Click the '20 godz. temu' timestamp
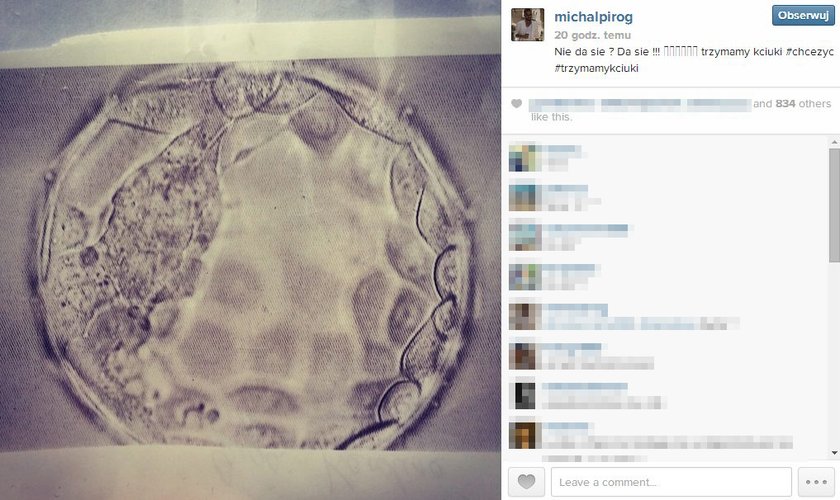 pos(592,35)
